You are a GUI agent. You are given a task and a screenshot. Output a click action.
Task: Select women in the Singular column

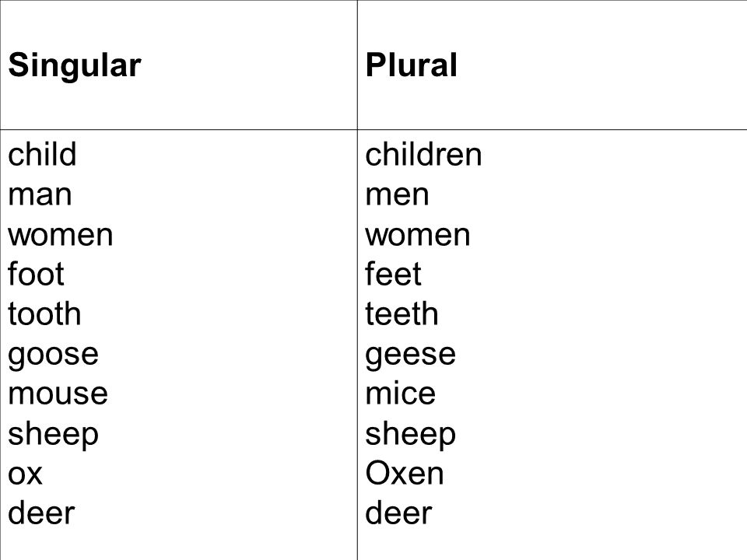61,235
